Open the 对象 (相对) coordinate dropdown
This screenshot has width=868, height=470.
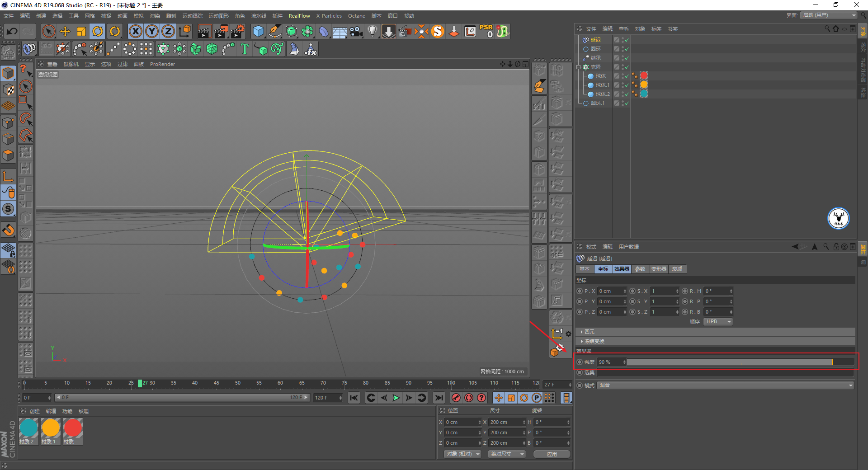tap(462, 454)
